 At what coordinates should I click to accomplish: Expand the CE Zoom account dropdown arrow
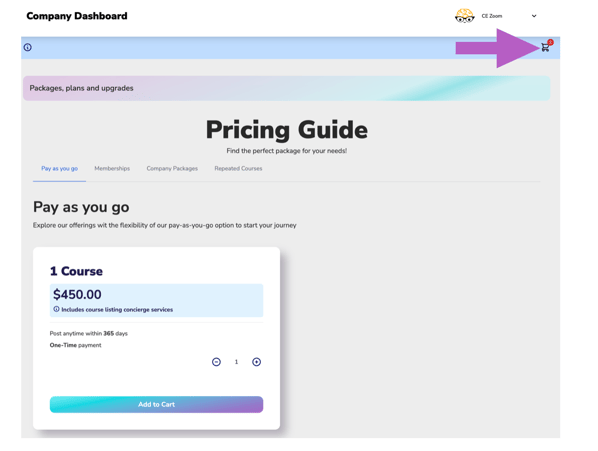(x=534, y=16)
